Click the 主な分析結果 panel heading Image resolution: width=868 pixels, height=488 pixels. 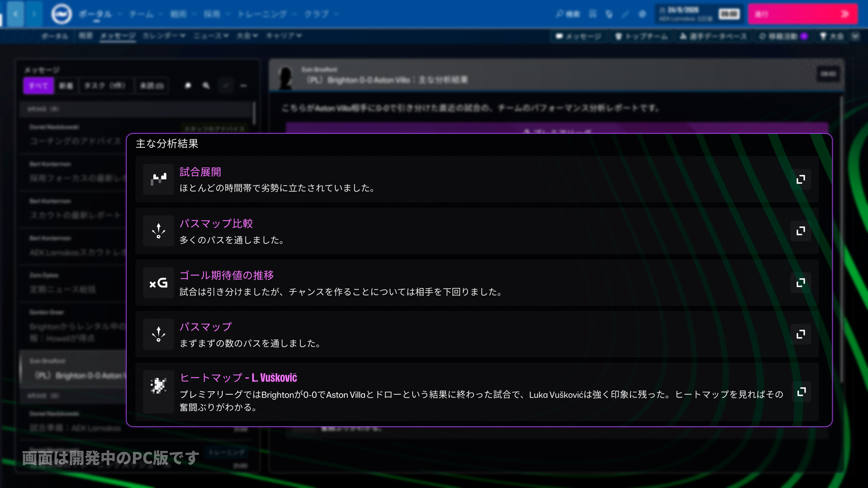click(x=167, y=144)
